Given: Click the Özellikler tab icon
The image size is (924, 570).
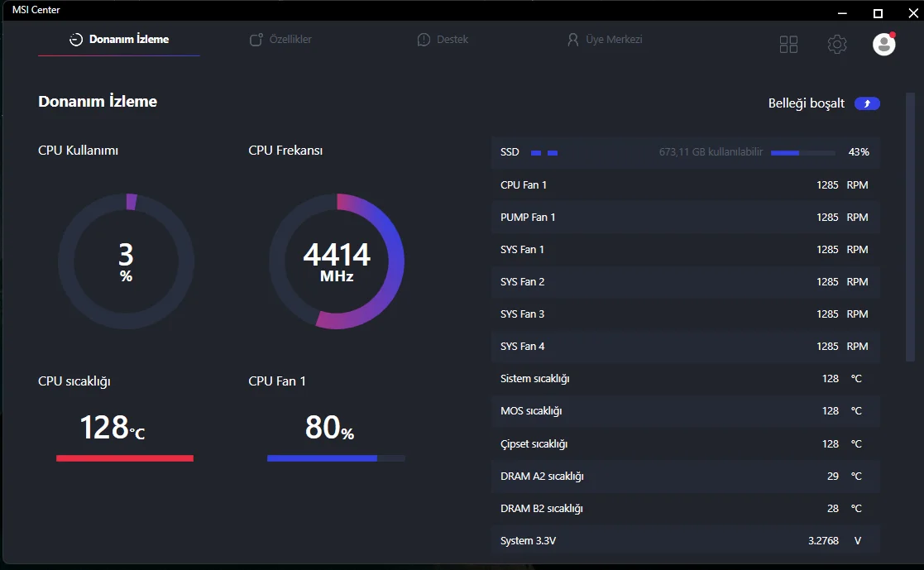Looking at the screenshot, I should pyautogui.click(x=256, y=40).
